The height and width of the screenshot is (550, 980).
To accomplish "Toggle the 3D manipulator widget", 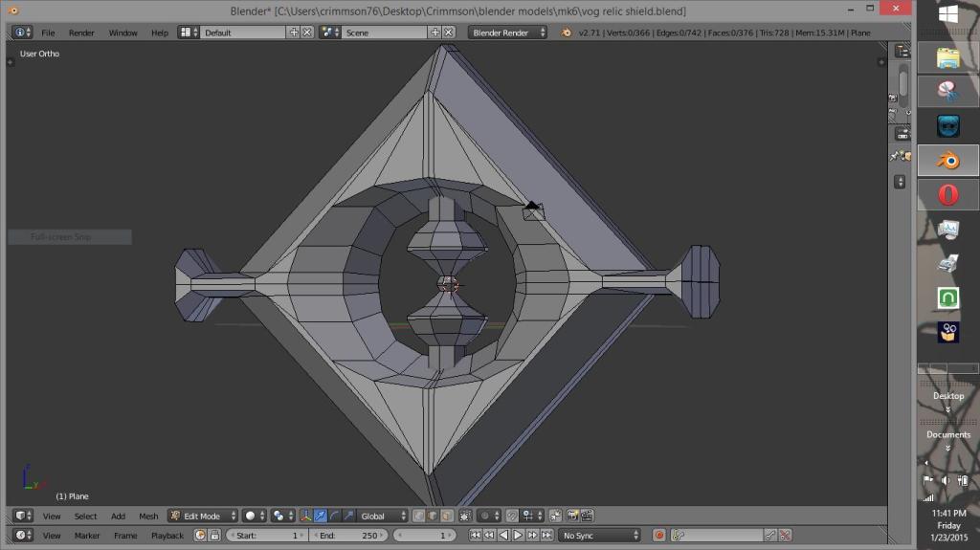I will 305,516.
